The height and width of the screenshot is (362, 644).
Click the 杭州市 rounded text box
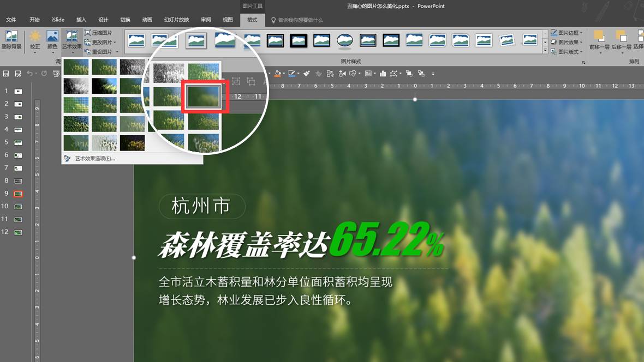202,206
